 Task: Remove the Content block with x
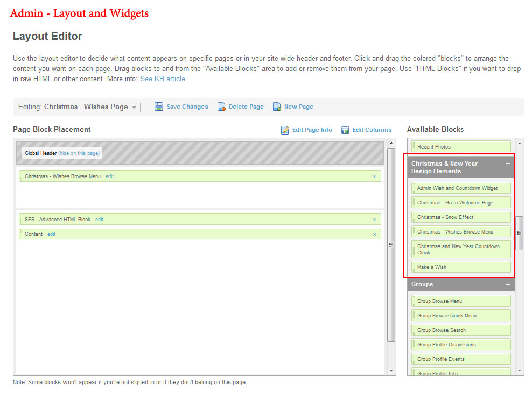374,234
